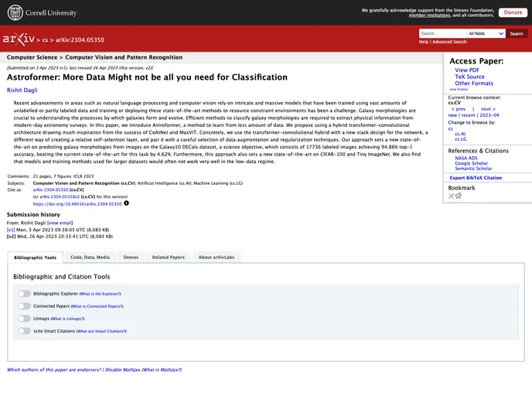This screenshot has width=532, height=396.
Task: Click What is Litmaps? link
Action: click(67, 319)
